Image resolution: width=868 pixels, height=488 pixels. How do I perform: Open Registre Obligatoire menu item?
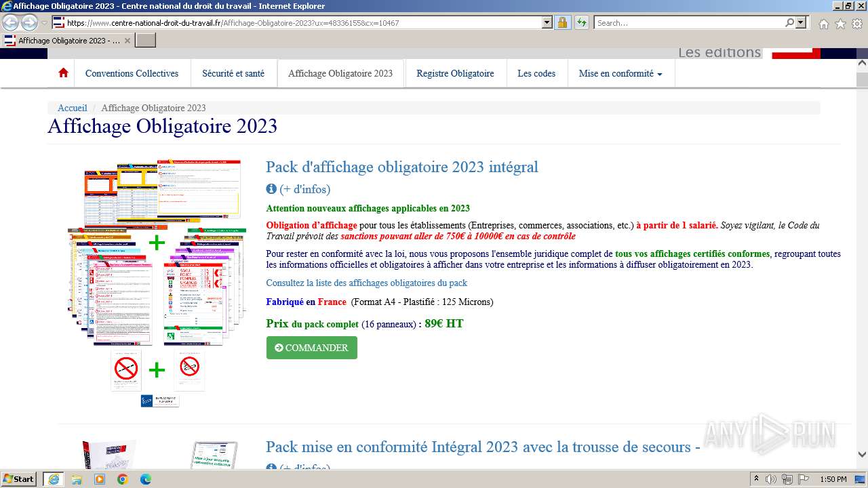[x=455, y=73]
